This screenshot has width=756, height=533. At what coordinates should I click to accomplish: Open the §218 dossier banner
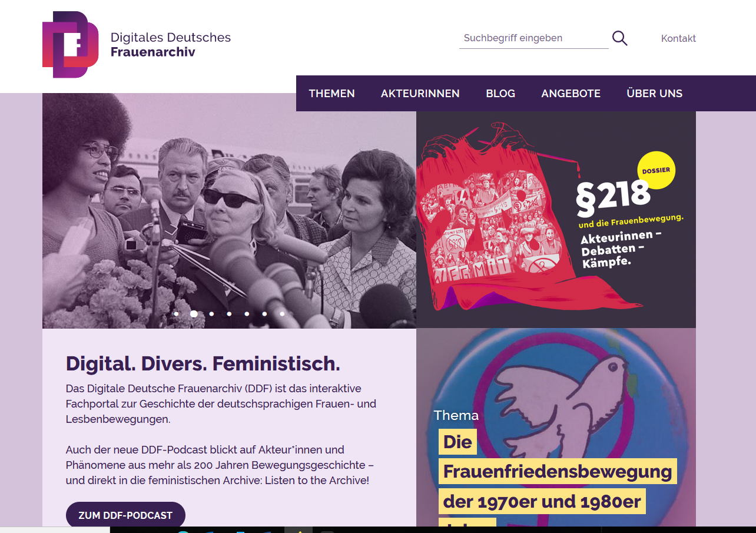click(x=556, y=220)
